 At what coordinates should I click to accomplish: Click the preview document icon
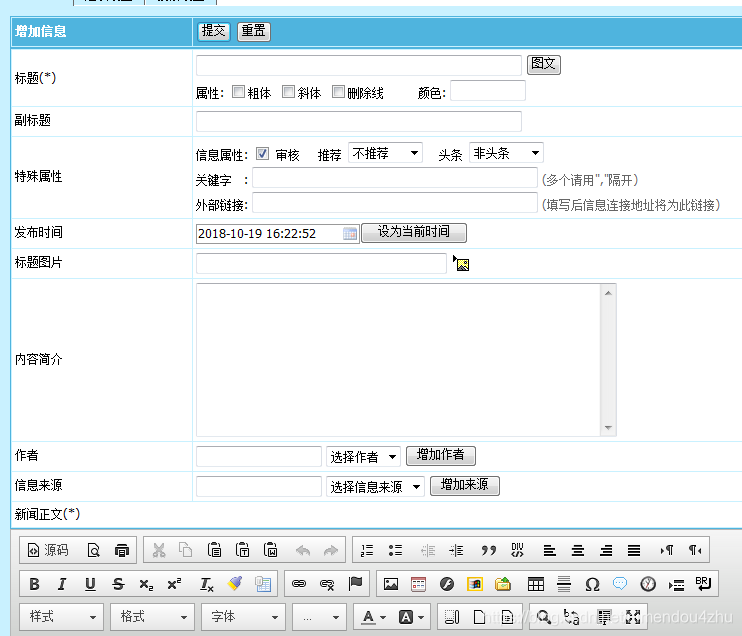93,550
